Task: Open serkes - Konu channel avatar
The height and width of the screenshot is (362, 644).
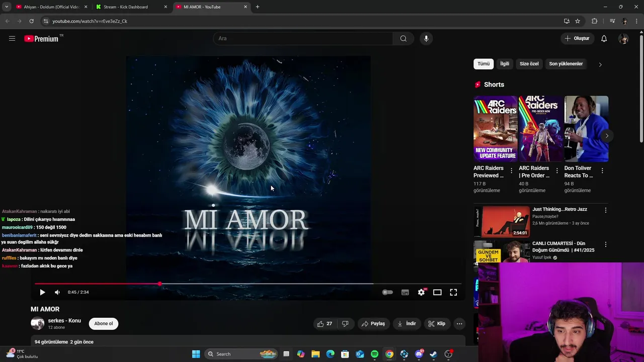Action: click(37, 323)
